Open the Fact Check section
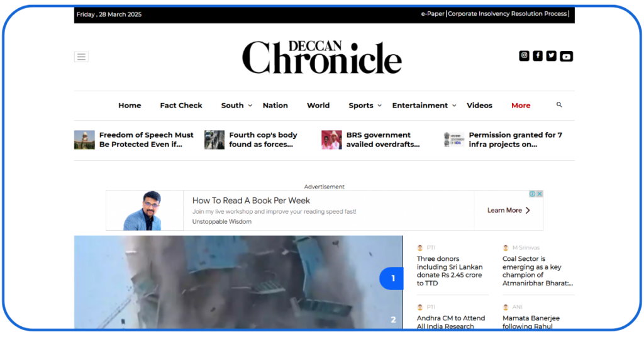This screenshot has width=644, height=337. [x=181, y=106]
